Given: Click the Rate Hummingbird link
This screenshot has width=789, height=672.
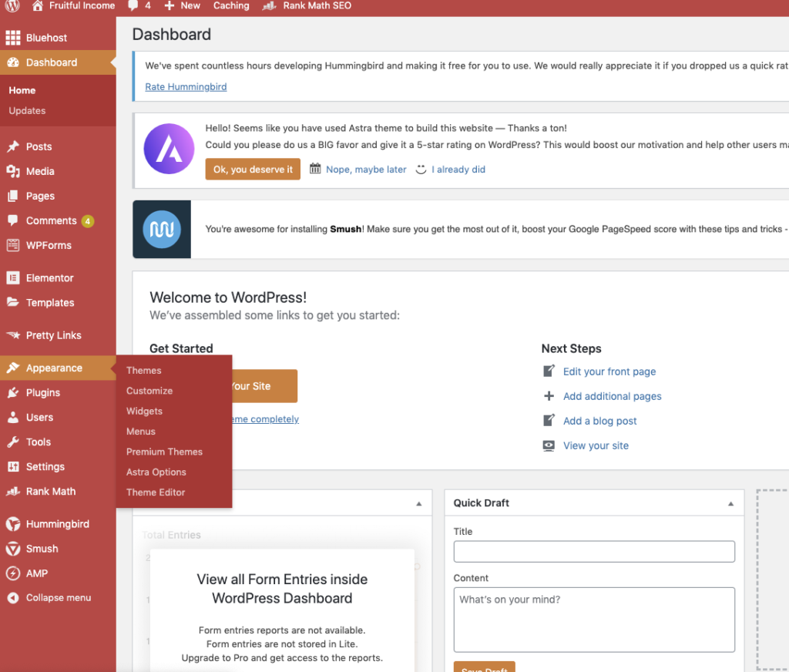Looking at the screenshot, I should tap(186, 86).
